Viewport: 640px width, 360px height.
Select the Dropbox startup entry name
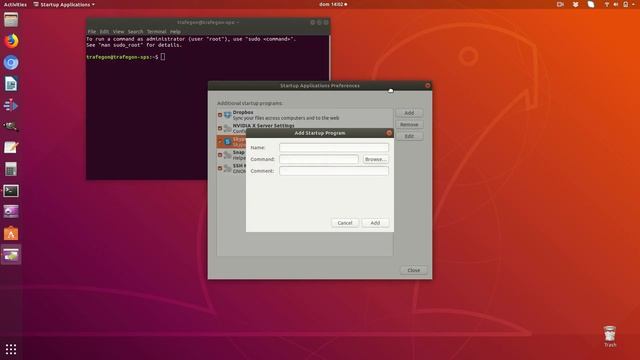tap(243, 112)
